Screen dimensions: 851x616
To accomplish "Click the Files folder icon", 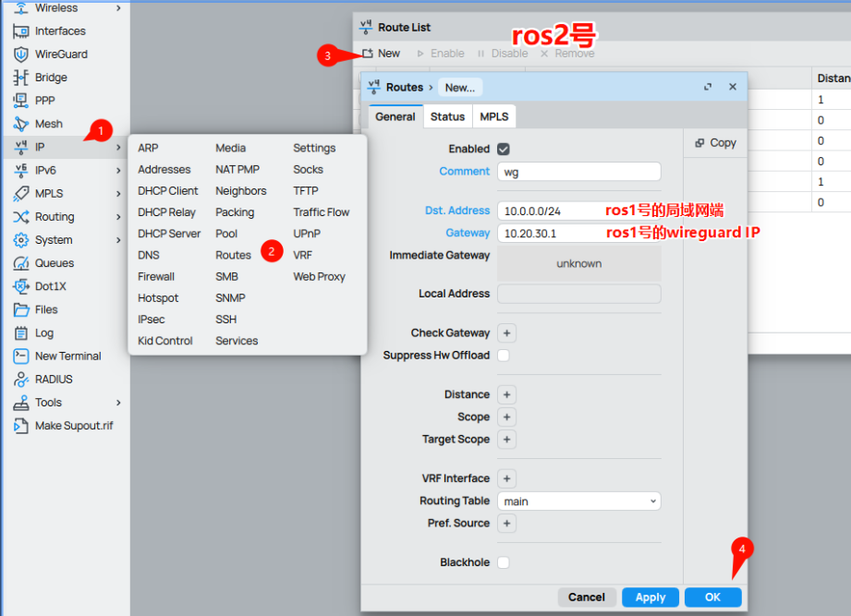I will point(20,309).
